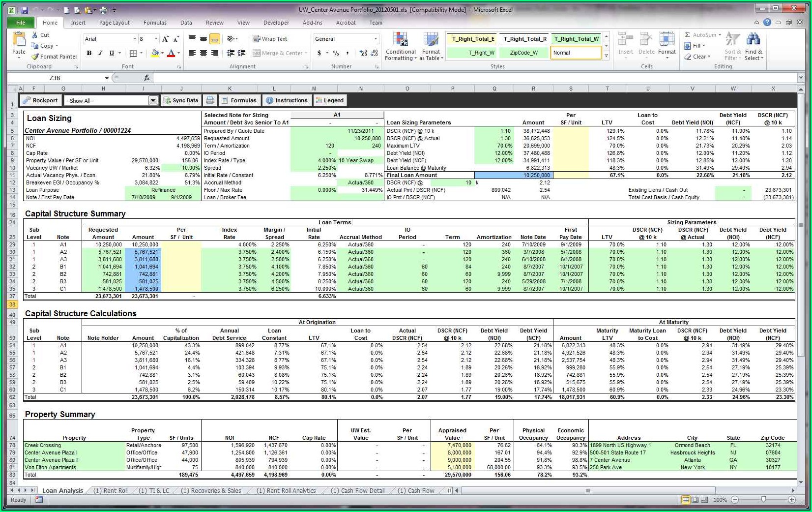Screen dimensions: 812x512
Task: Click the Paste clipboard icon
Action: click(19, 39)
